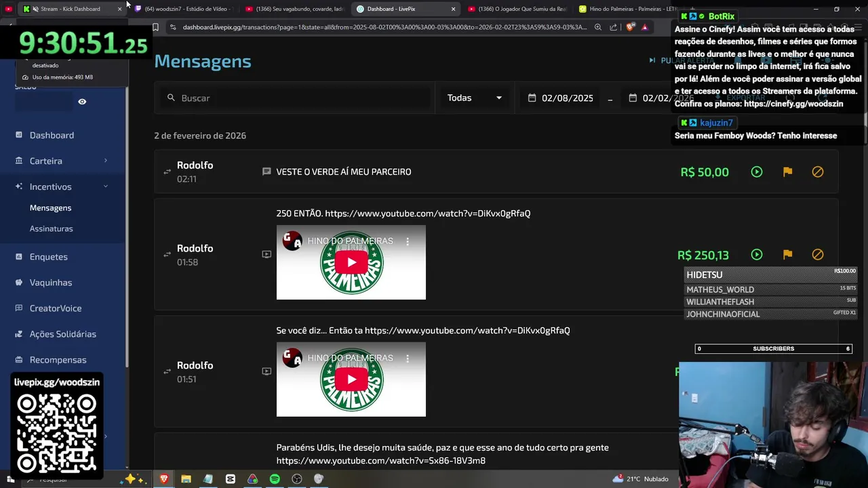Click the CreatorVoice icon
Image resolution: width=868 pixels, height=488 pixels.
click(x=19, y=308)
